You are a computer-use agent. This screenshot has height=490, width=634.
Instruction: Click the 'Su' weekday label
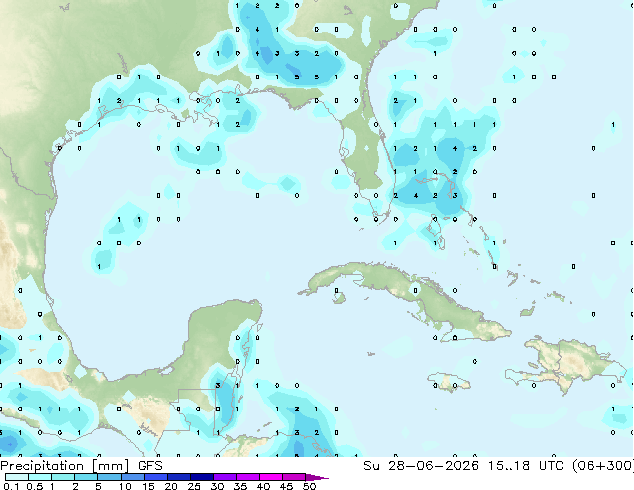pos(371,466)
